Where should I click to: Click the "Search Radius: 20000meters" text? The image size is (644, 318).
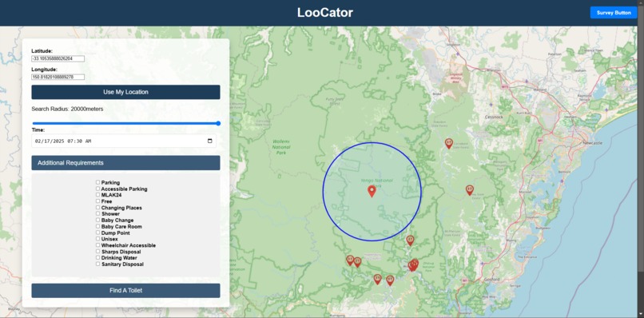click(67, 109)
